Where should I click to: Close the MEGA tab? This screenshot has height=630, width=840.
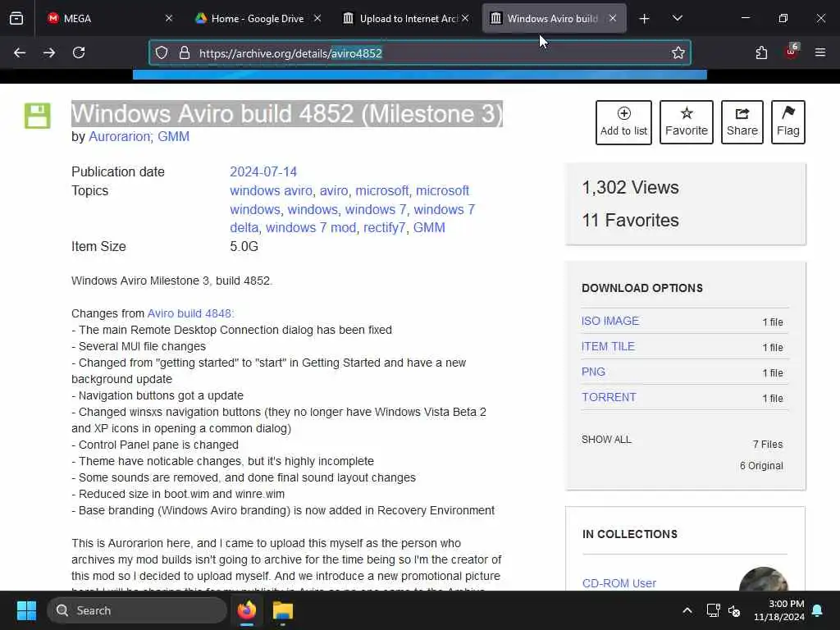tap(169, 18)
